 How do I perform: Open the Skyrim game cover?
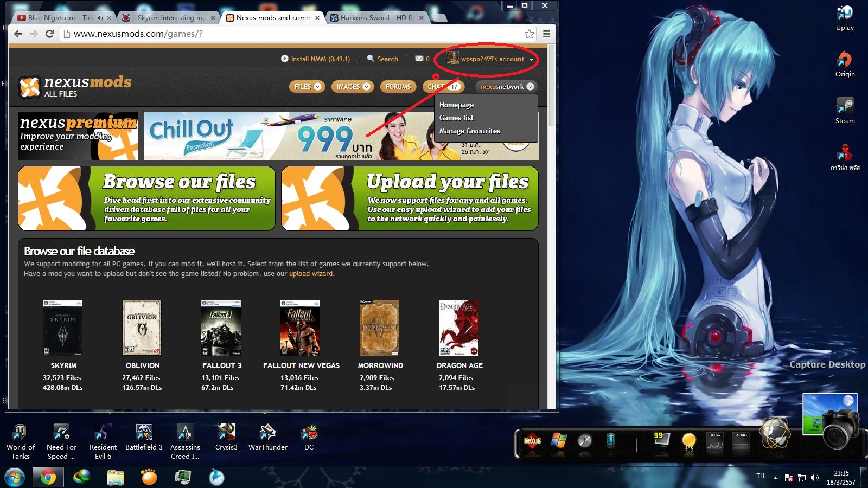(x=63, y=328)
